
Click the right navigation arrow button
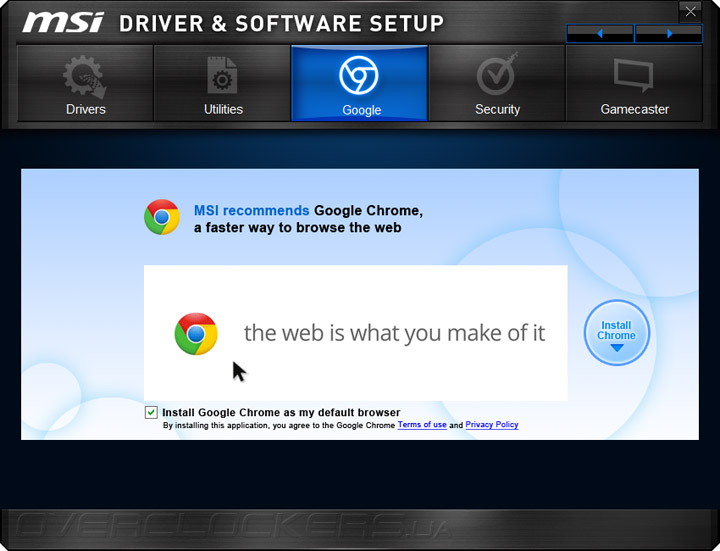coord(669,34)
